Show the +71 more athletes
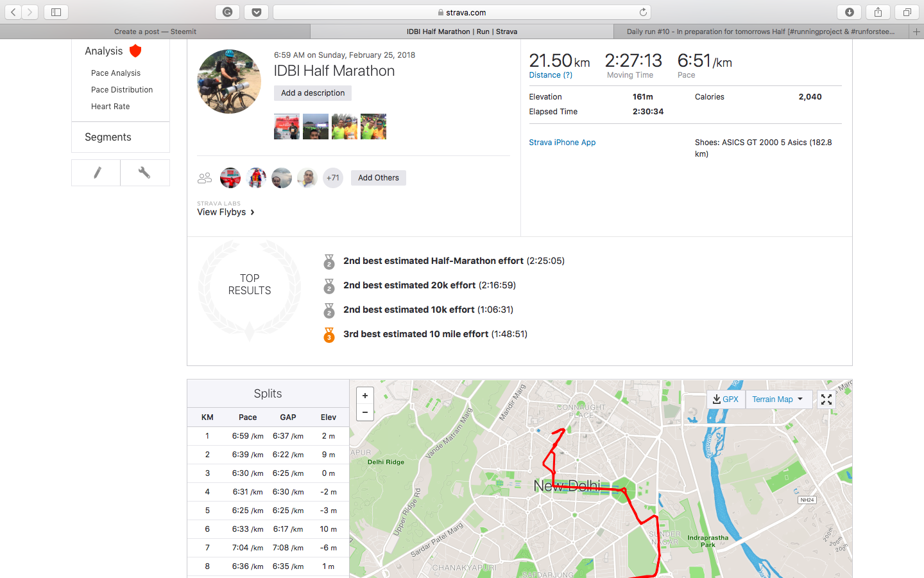The image size is (924, 578). (332, 178)
